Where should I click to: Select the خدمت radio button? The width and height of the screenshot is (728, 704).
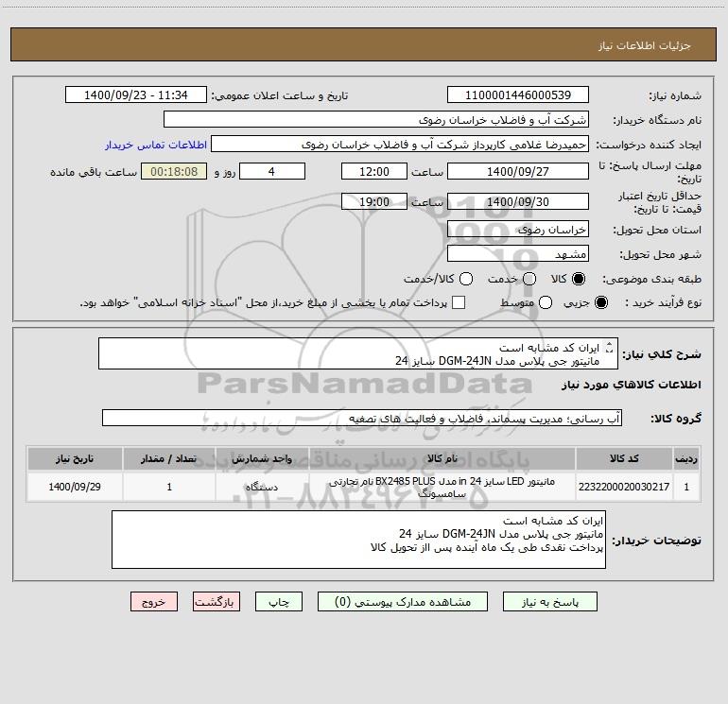(x=529, y=279)
